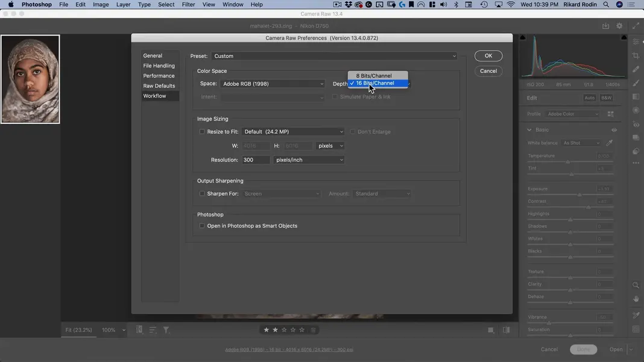The width and height of the screenshot is (644, 362).
Task: Browse profiles with the grid search icon
Action: (x=611, y=114)
